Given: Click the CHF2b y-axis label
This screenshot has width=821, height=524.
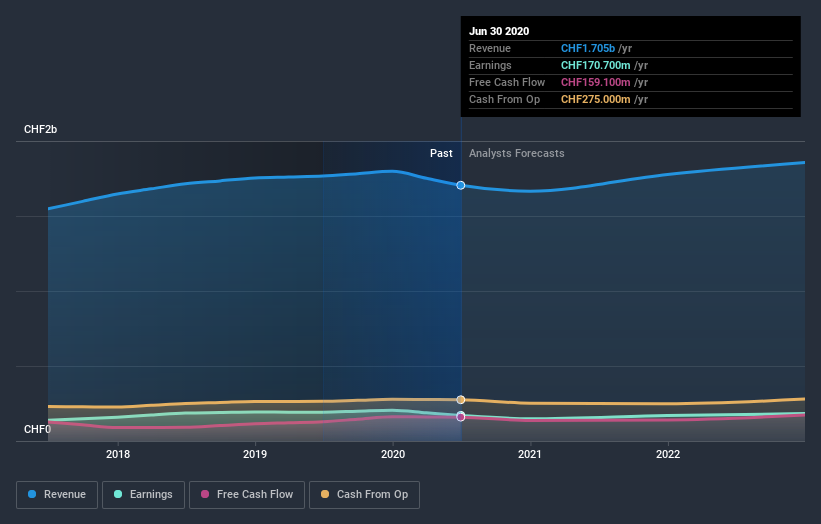Looking at the screenshot, I should [x=40, y=129].
